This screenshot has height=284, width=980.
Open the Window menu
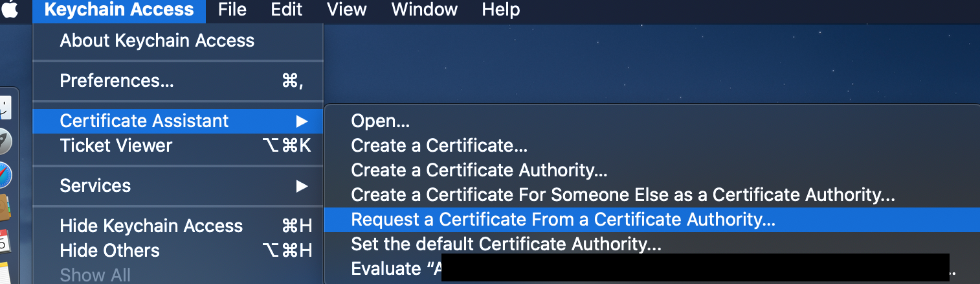tap(425, 10)
